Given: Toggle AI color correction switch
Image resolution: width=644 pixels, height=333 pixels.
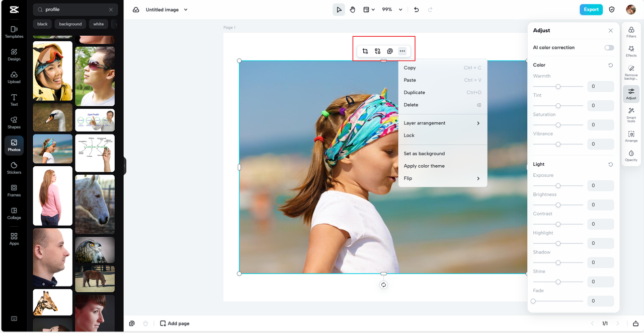Looking at the screenshot, I should pos(609,47).
